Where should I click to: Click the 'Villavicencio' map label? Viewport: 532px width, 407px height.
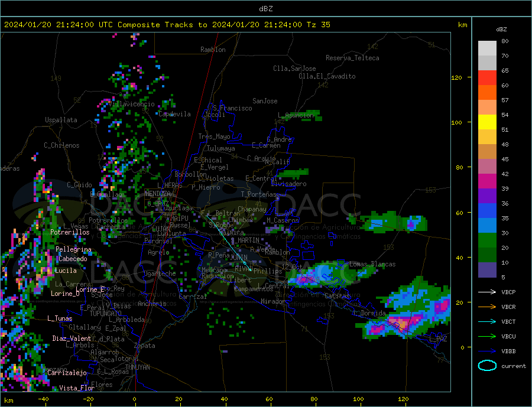(x=131, y=104)
